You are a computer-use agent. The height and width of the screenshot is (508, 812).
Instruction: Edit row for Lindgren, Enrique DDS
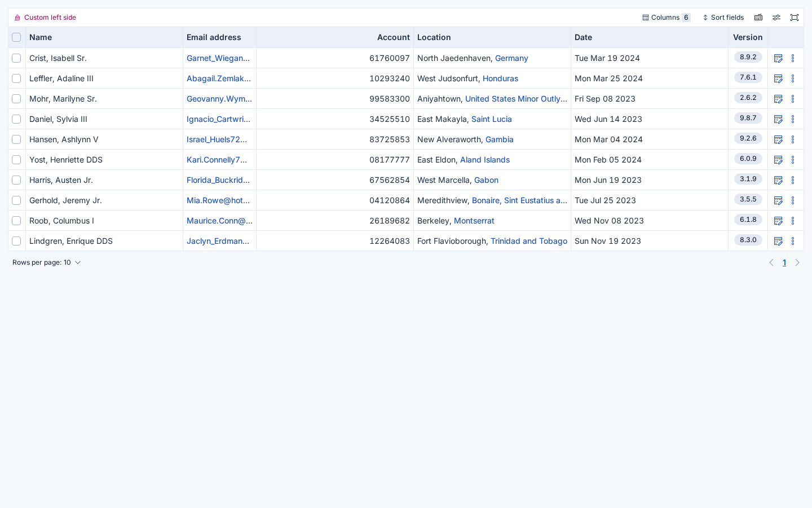(778, 241)
